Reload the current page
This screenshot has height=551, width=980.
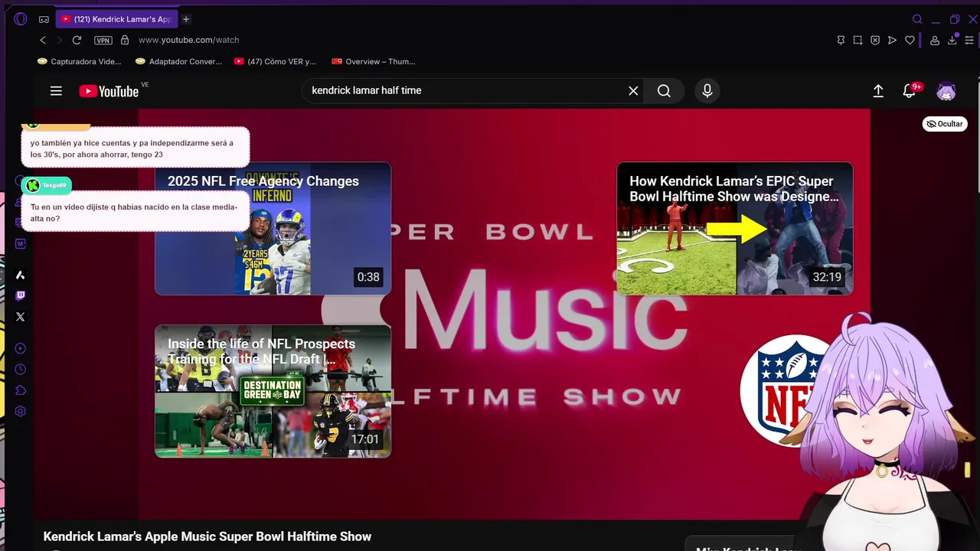tap(77, 40)
